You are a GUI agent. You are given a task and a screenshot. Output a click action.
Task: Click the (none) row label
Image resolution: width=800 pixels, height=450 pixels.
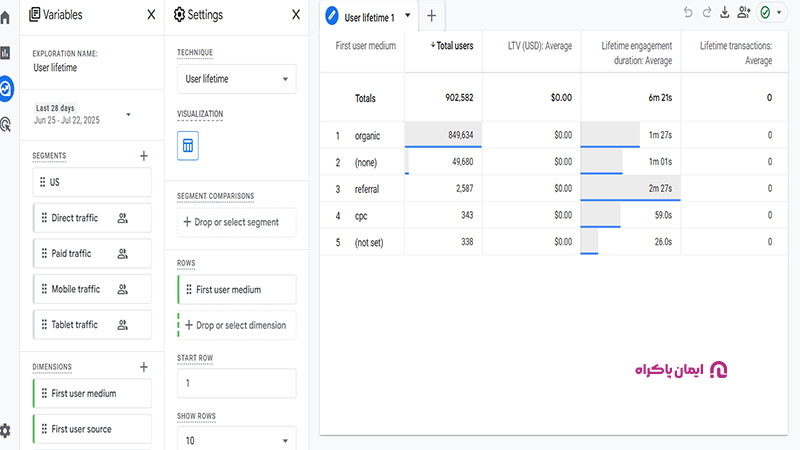coord(366,163)
